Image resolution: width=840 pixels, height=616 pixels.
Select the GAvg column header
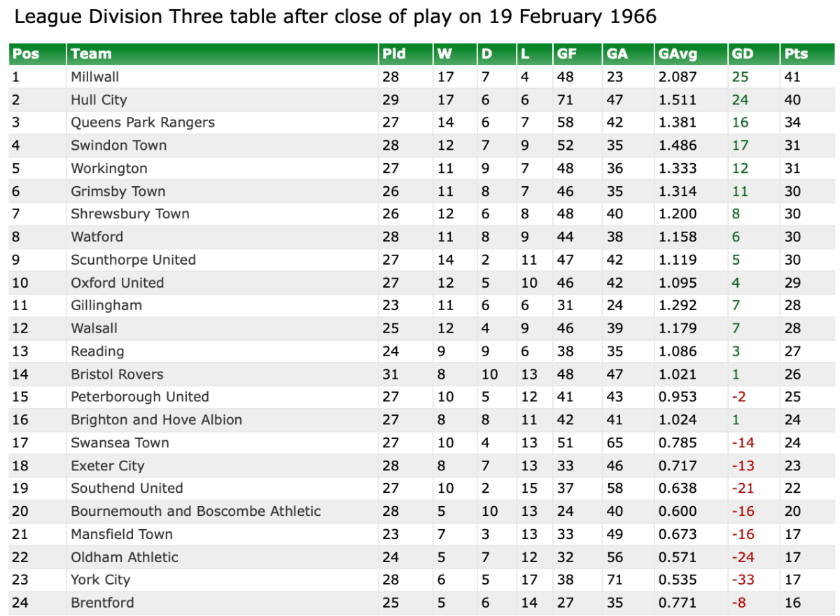[678, 54]
